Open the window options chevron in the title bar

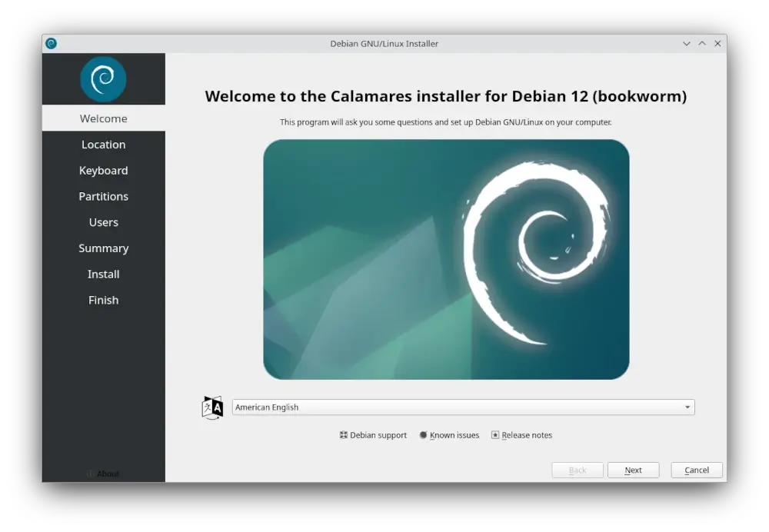pyautogui.click(x=687, y=43)
